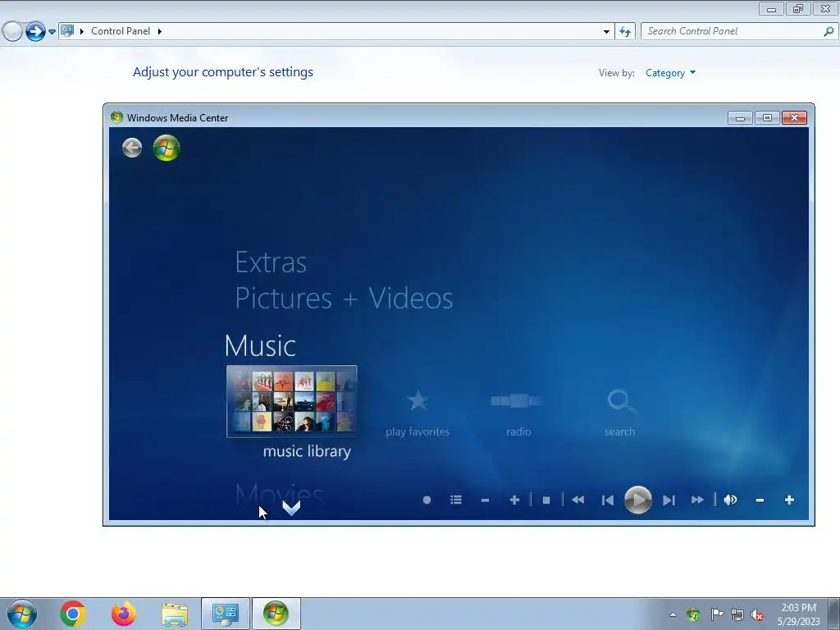Click the Media Center back arrow button
Screen dimensions: 840x630
[132, 148]
